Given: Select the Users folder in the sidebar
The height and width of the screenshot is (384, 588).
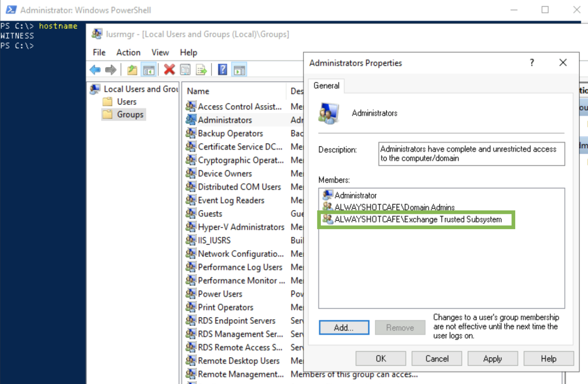Looking at the screenshot, I should point(127,102).
